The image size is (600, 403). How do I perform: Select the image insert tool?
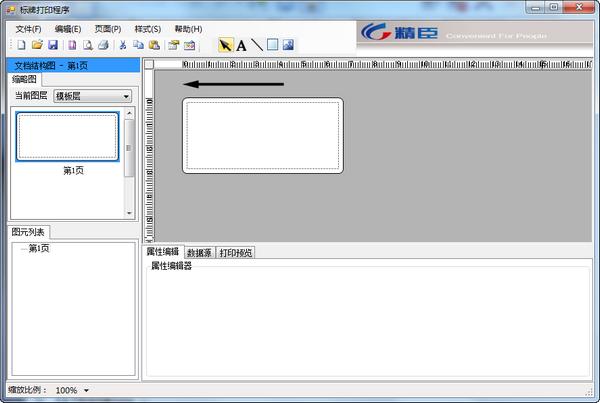coord(288,45)
